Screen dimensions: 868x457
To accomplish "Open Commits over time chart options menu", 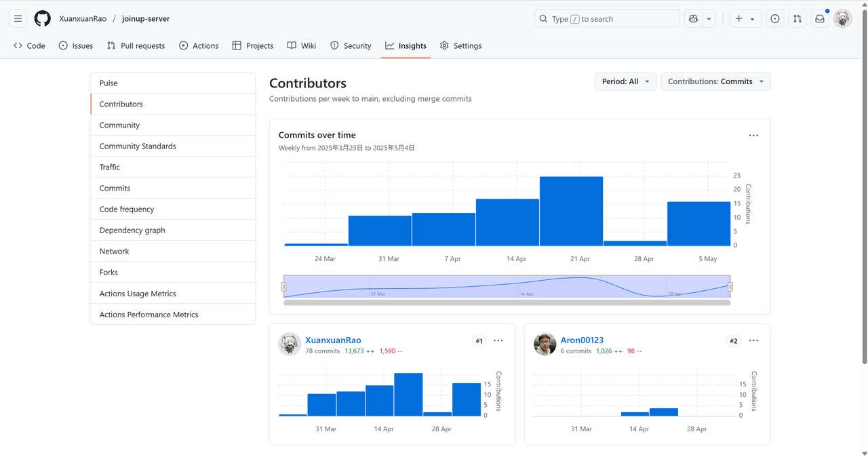I will (753, 135).
